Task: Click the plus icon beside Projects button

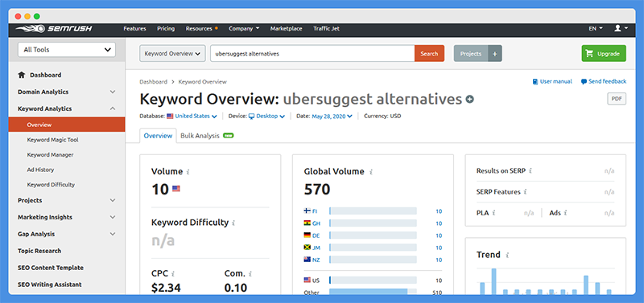Action: 495,54
